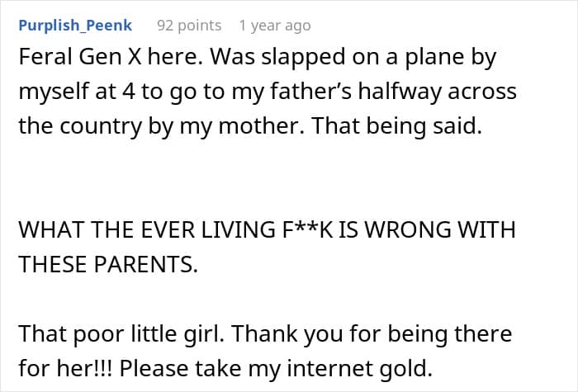This screenshot has width=578, height=392.
Task: Open the Purplish_Peenk user profile
Action: coord(75,26)
